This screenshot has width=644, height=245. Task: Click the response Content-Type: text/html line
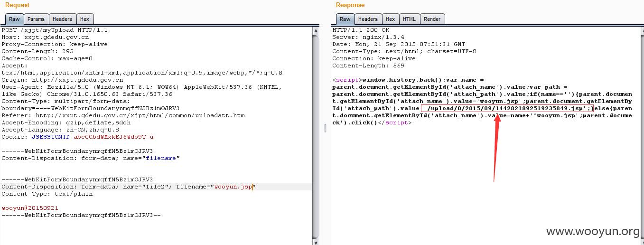[404, 51]
